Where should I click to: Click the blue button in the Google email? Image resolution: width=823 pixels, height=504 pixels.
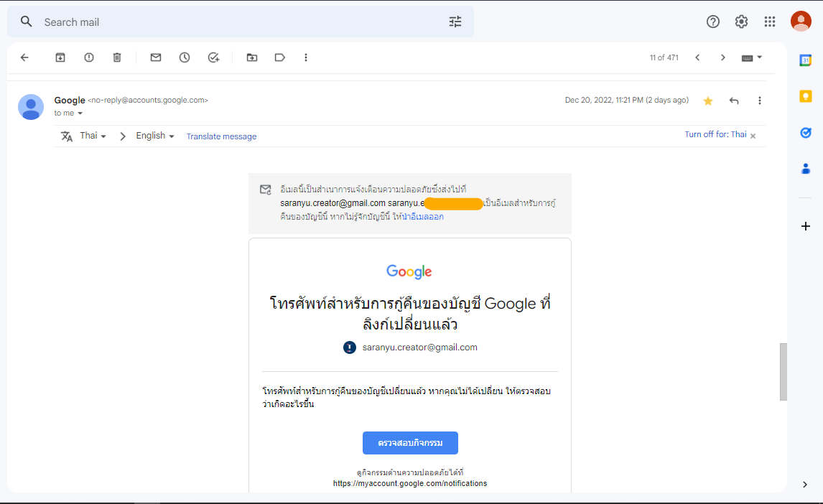411,443
